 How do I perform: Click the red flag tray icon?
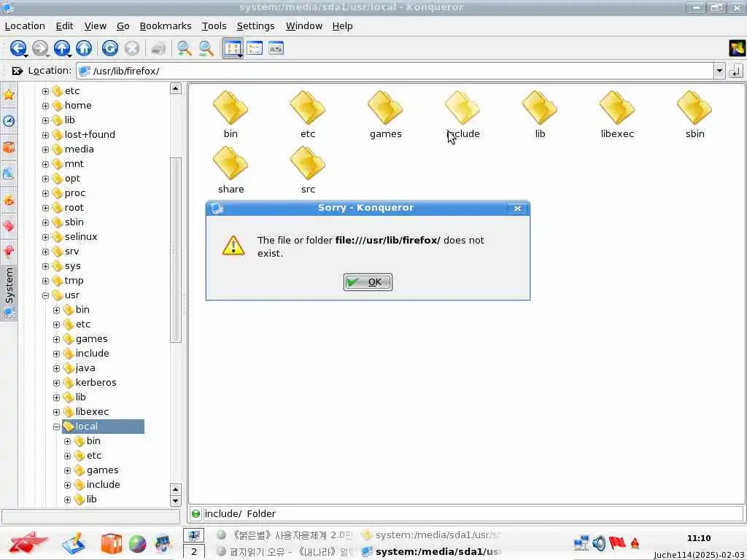pyautogui.click(x=617, y=542)
